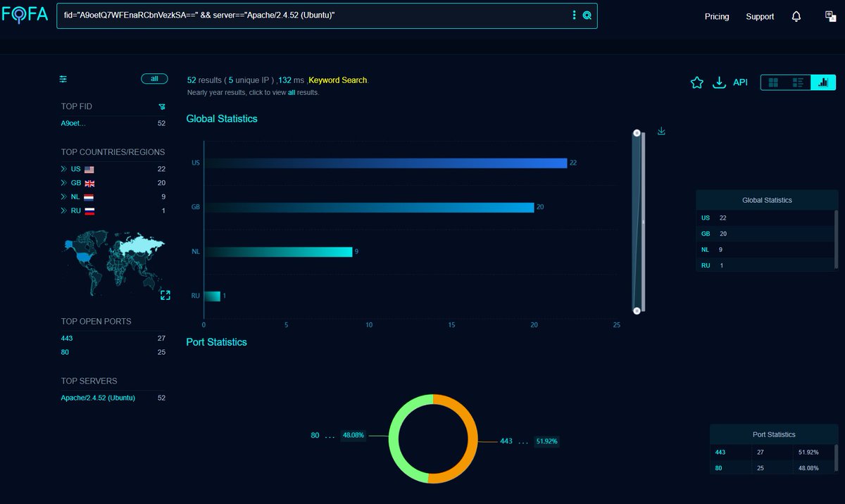This screenshot has height=504, width=845.
Task: Click 443 row in Port Statistics table
Action: (772, 453)
